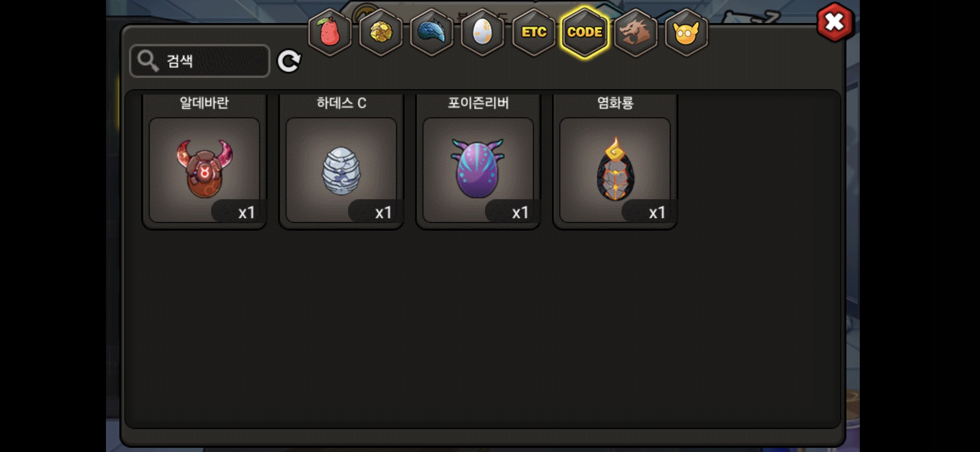The height and width of the screenshot is (452, 980).
Task: Choose the 포이즌리버 purple egg
Action: point(478,169)
